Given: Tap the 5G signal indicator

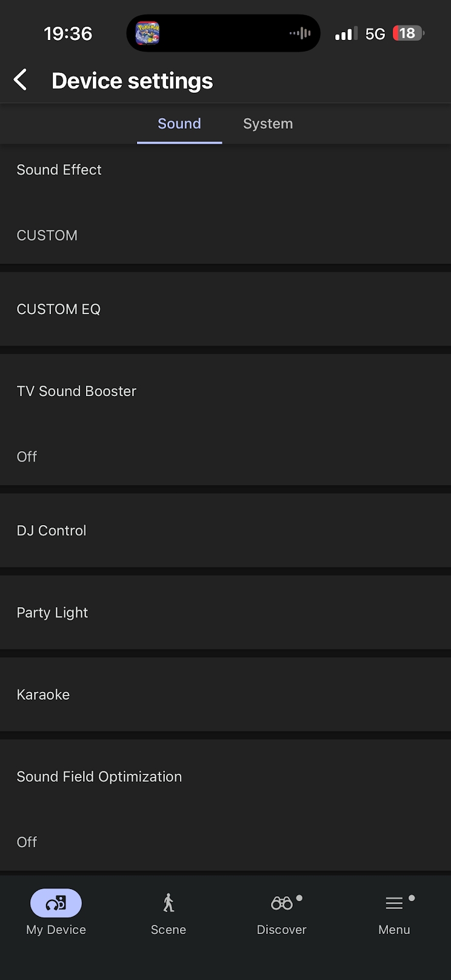Looking at the screenshot, I should pyautogui.click(x=375, y=34).
